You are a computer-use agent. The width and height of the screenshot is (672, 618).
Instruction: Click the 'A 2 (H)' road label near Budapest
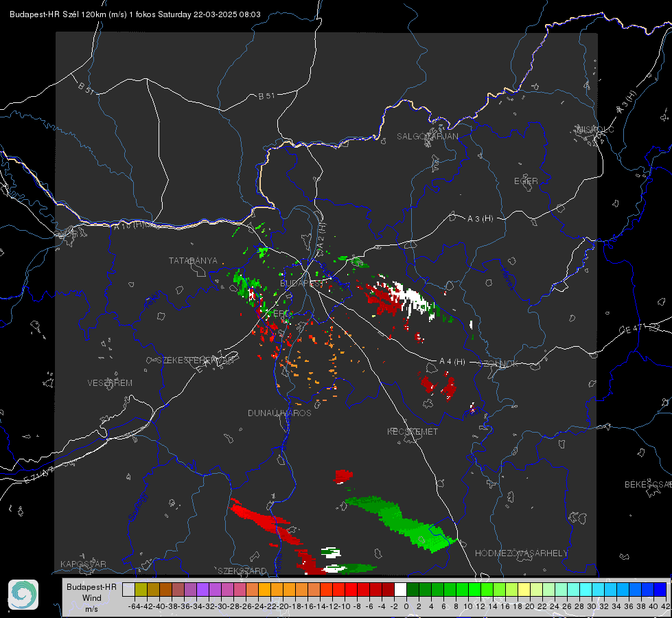[321, 236]
